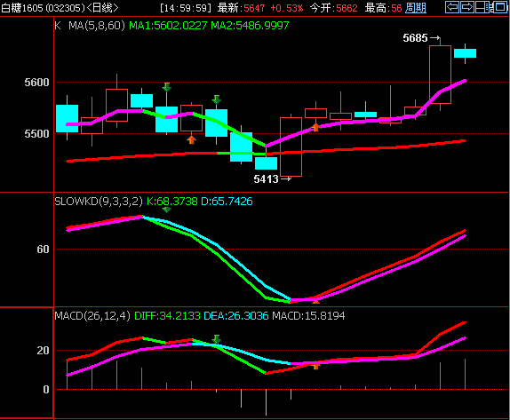
Task: Click the orange buy arrow below the red candle
Action: (192, 139)
